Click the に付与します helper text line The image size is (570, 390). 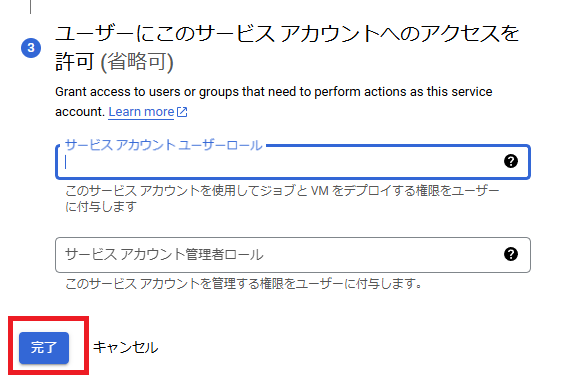[101, 206]
